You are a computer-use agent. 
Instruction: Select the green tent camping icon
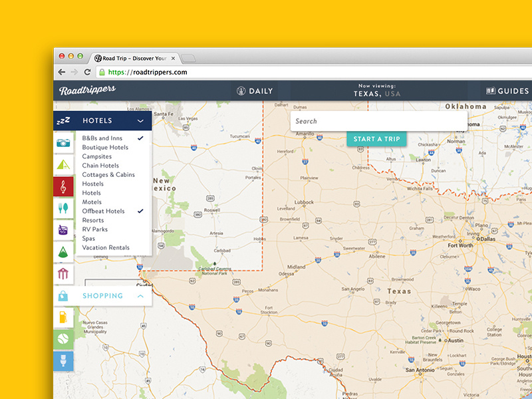point(63,165)
